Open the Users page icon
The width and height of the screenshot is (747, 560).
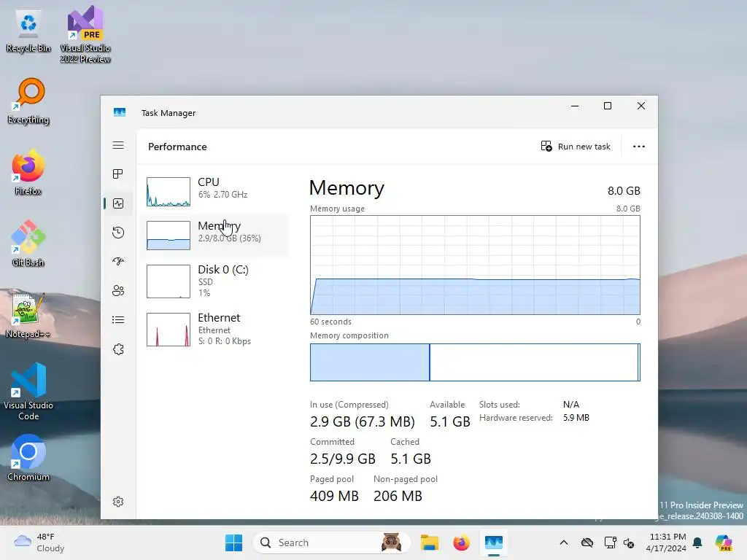(x=118, y=290)
